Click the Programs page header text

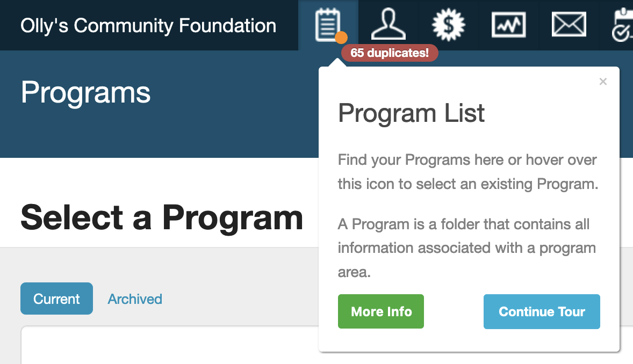click(86, 92)
